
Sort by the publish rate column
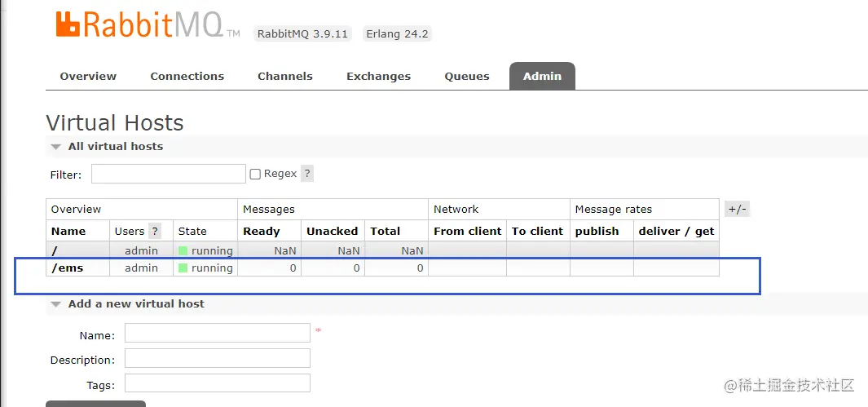pyautogui.click(x=597, y=232)
